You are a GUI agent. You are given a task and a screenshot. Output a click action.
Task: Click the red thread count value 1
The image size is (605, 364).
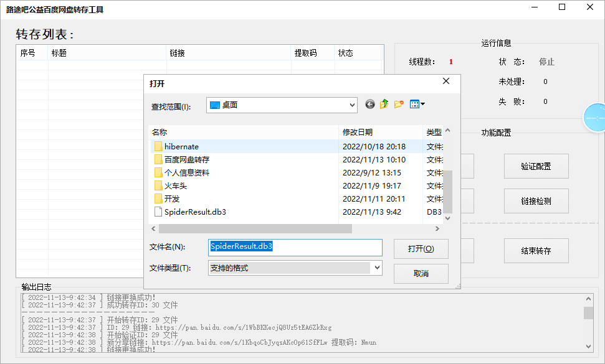tap(450, 62)
